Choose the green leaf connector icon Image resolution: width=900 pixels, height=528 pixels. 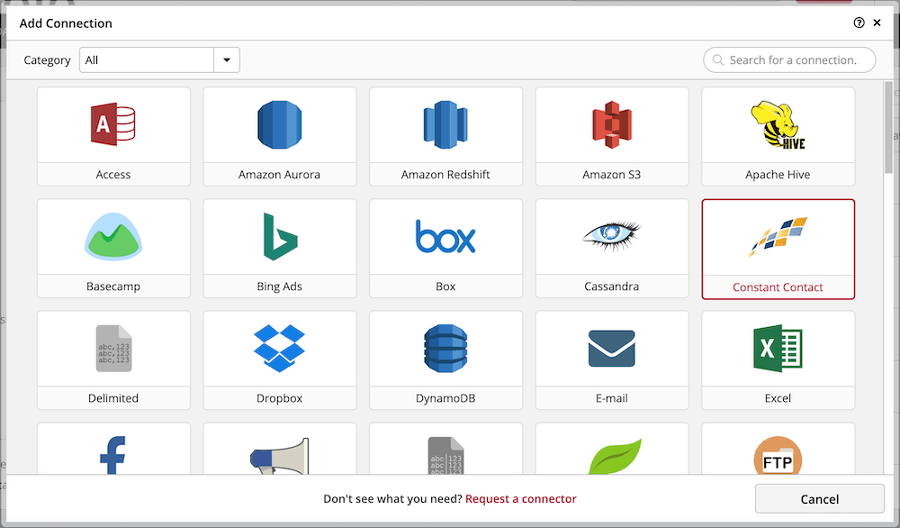tap(614, 456)
